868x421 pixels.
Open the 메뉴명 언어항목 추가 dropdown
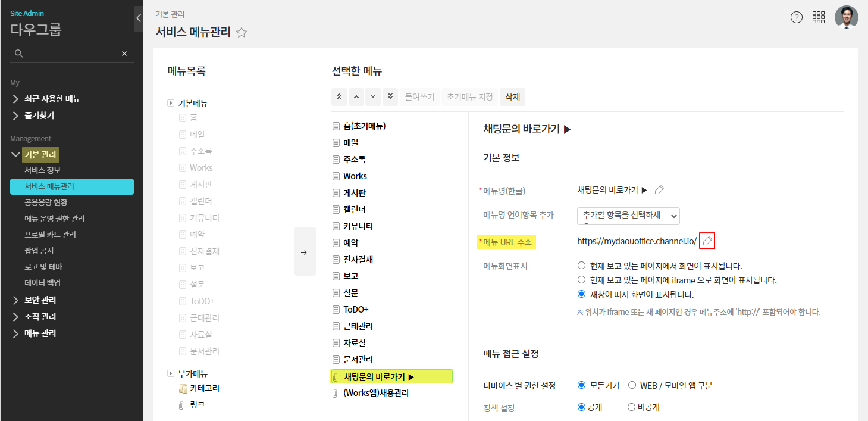pyautogui.click(x=628, y=216)
